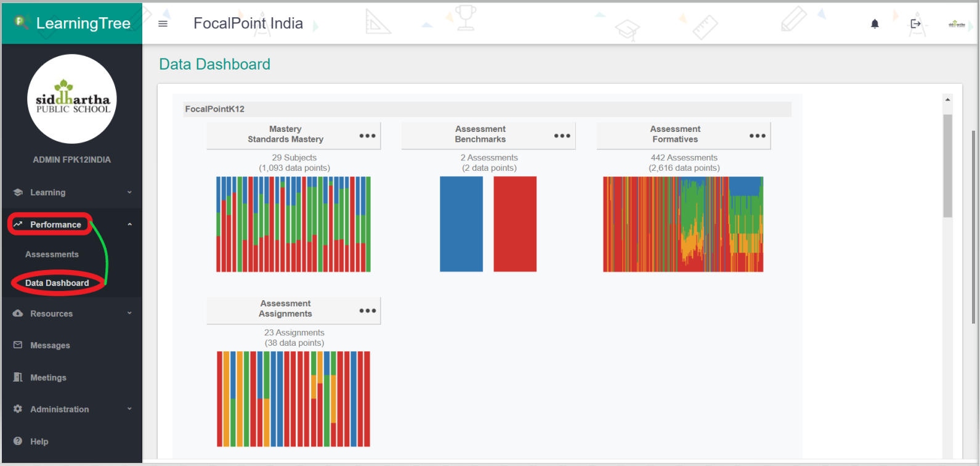This screenshot has height=466, width=980.
Task: Expand the Resources sidebar menu
Action: (71, 314)
